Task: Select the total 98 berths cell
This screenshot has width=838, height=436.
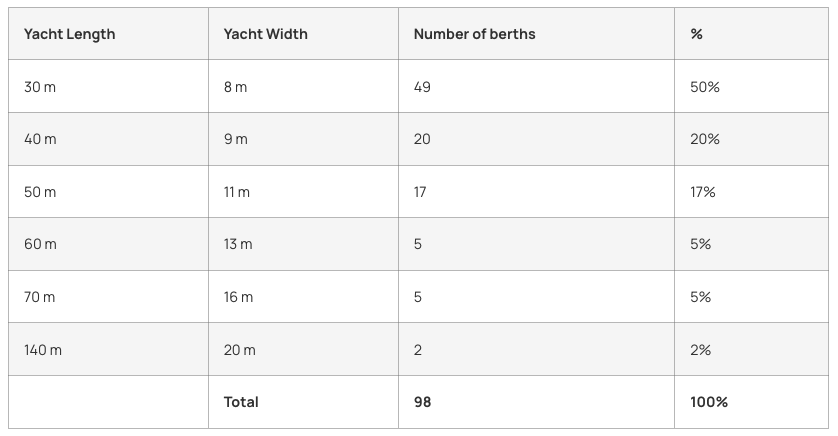Action: (422, 402)
